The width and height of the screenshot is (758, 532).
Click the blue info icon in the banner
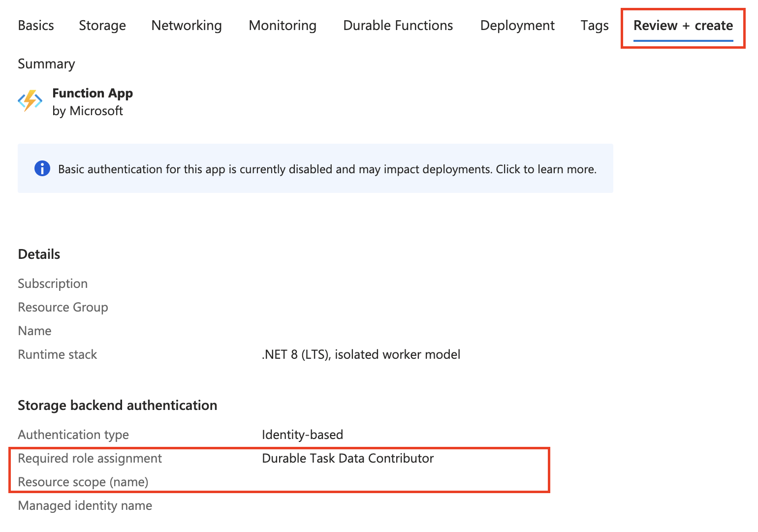[x=42, y=168]
